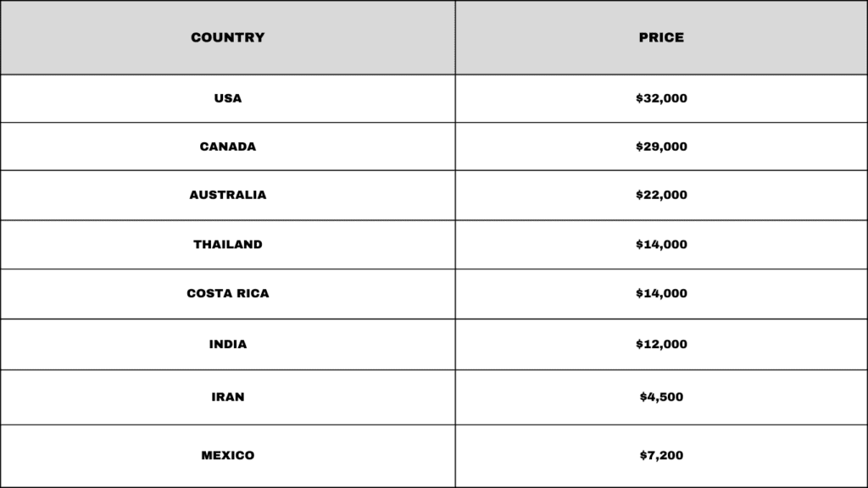Click the divider between Country and Price headers
This screenshot has width=868, height=488.
(455, 37)
